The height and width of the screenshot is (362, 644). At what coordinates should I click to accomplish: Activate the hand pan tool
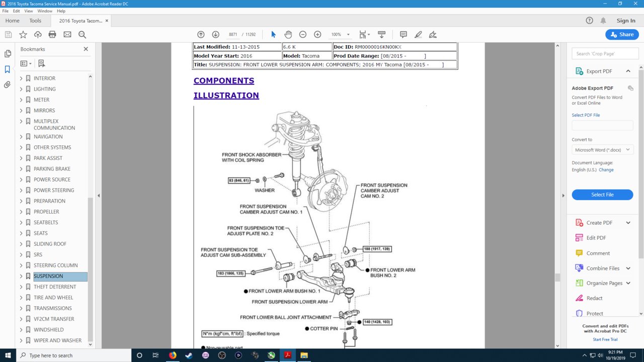coord(288,35)
